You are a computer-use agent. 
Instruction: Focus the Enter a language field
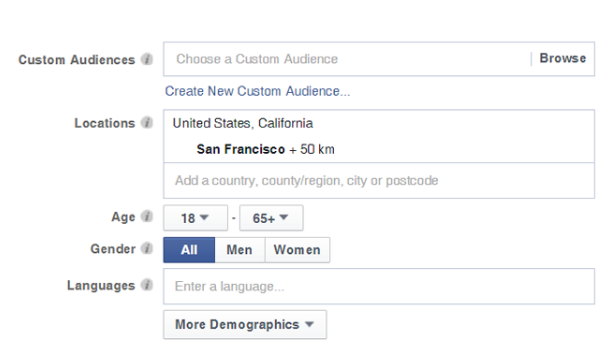(x=379, y=286)
